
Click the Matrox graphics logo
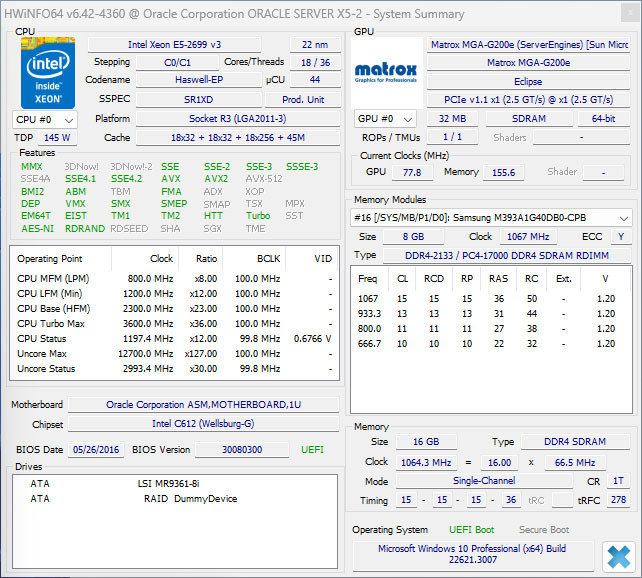tap(386, 73)
